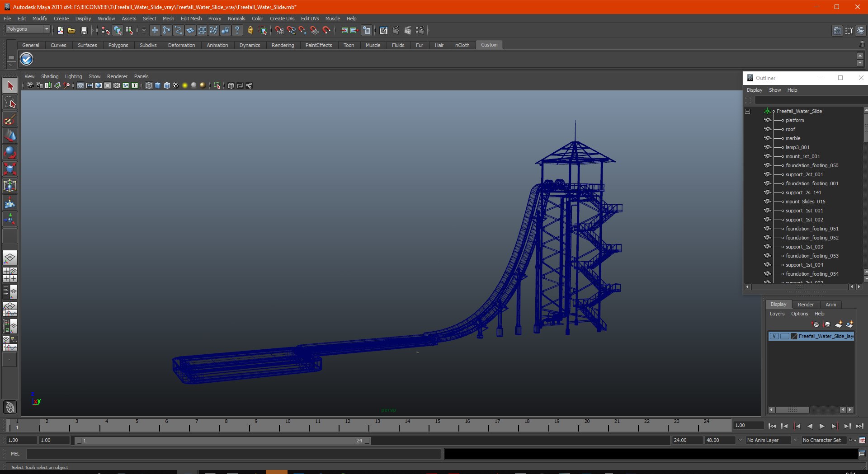The width and height of the screenshot is (868, 474).
Task: Toggle layer visibility V box
Action: pyautogui.click(x=774, y=336)
